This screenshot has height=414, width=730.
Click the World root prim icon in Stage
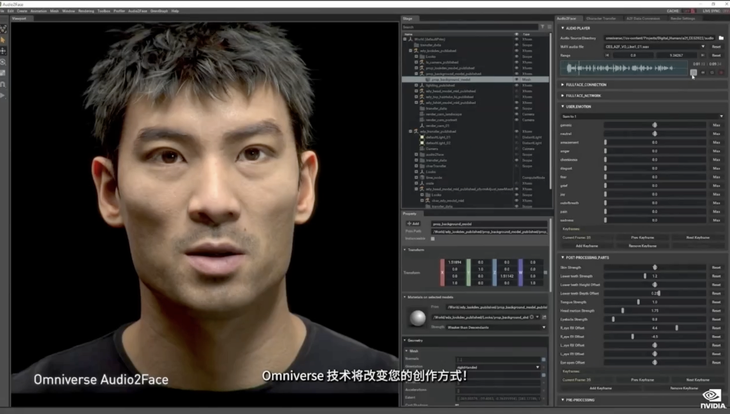[x=411, y=39]
